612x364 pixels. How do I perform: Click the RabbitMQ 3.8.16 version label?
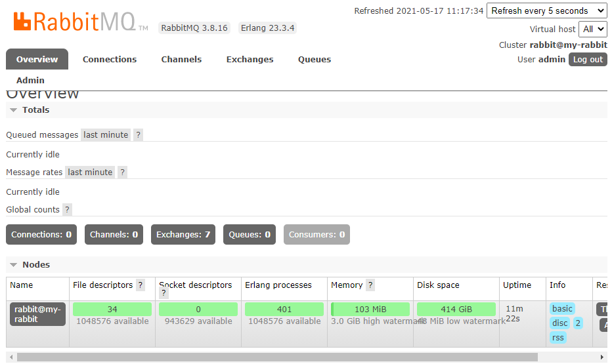pyautogui.click(x=194, y=28)
